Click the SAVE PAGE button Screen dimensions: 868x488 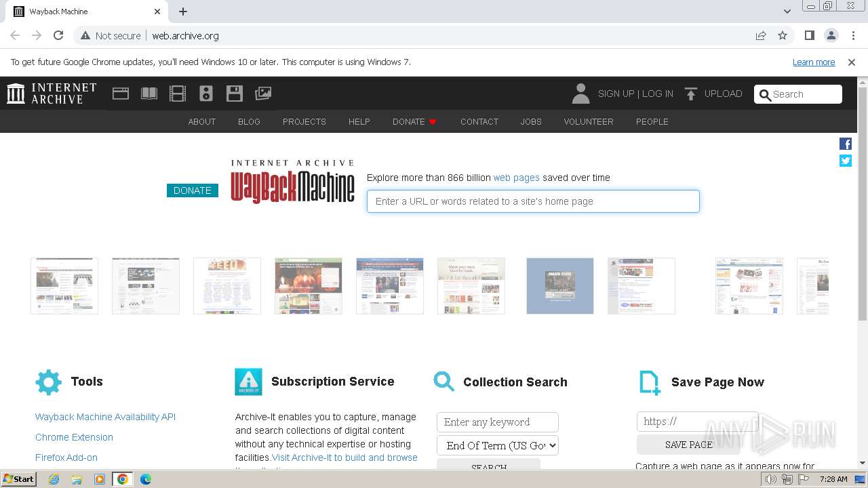(688, 445)
